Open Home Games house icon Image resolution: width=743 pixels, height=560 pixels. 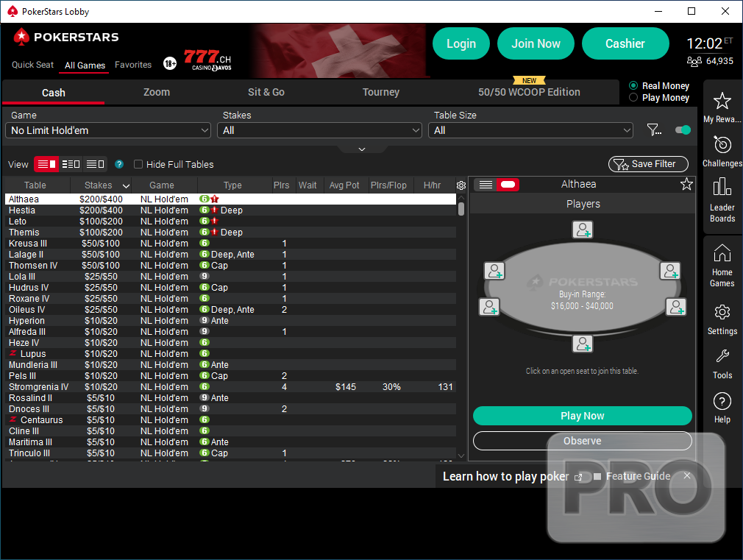pos(722,252)
